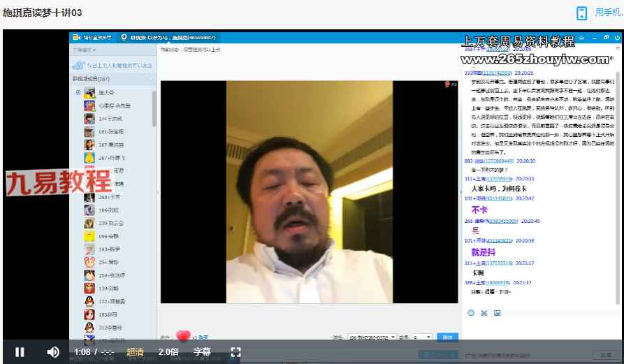Screen dimensions: 624x364
Task: Open the emoji picker in chat toolbar
Action: coord(471,313)
